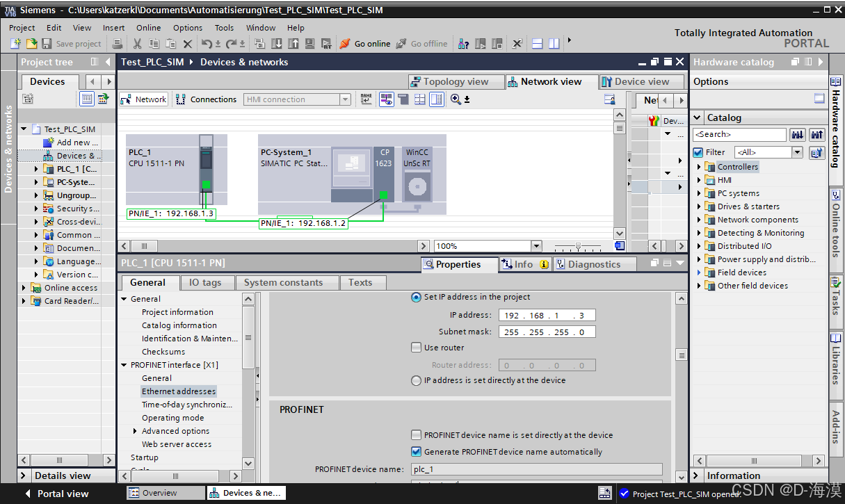
Task: Click the Open project folder icon
Action: pyautogui.click(x=31, y=43)
